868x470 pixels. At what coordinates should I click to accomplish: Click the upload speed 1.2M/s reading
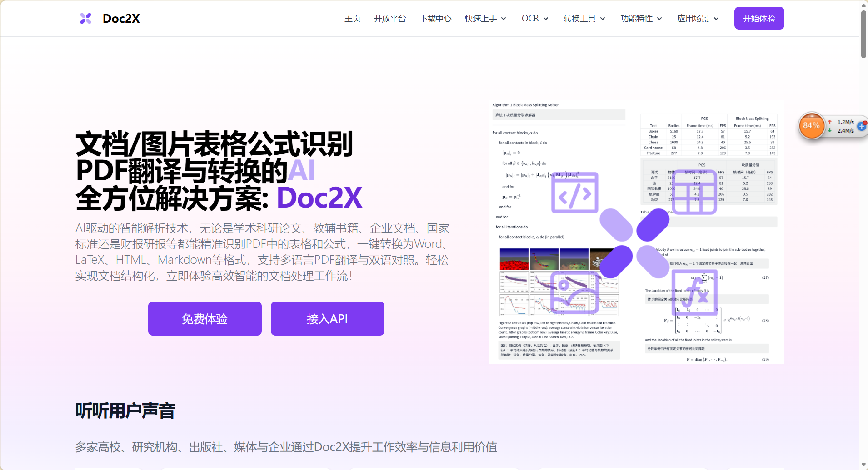[845, 122]
